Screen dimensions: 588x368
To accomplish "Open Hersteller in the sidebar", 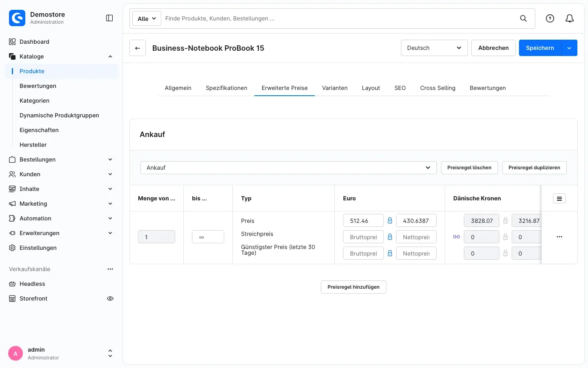I will click(x=33, y=145).
